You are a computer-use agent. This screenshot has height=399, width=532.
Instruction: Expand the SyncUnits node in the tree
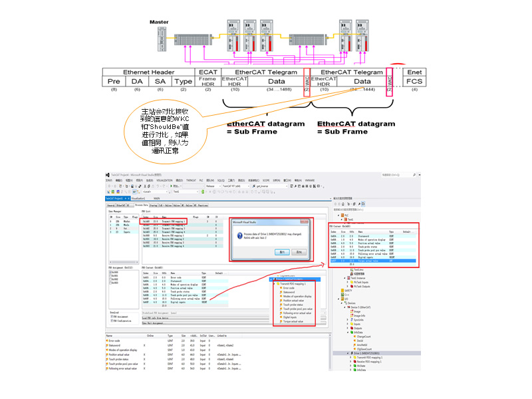[347, 320]
